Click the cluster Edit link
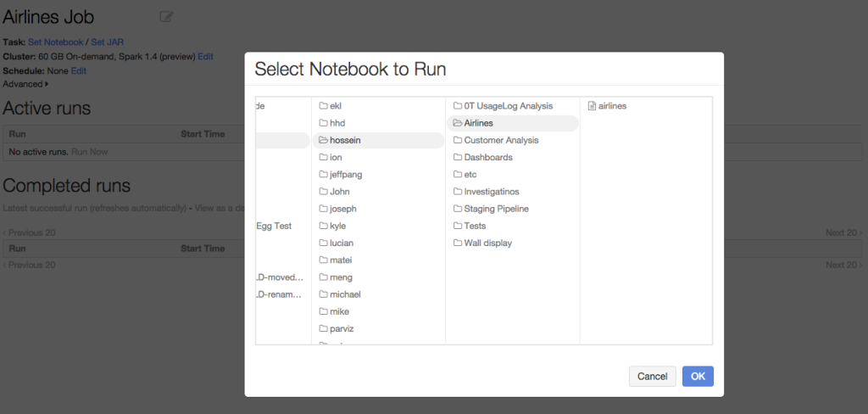 point(205,56)
